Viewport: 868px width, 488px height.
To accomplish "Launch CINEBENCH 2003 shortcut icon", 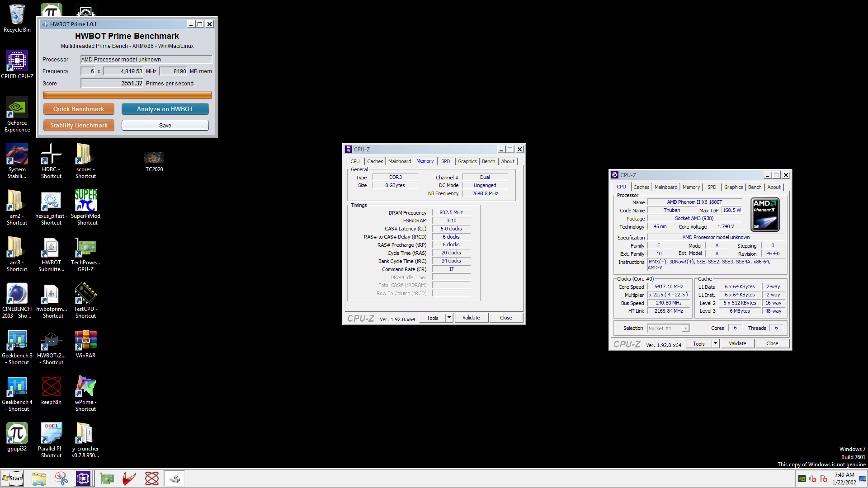I will click(17, 300).
